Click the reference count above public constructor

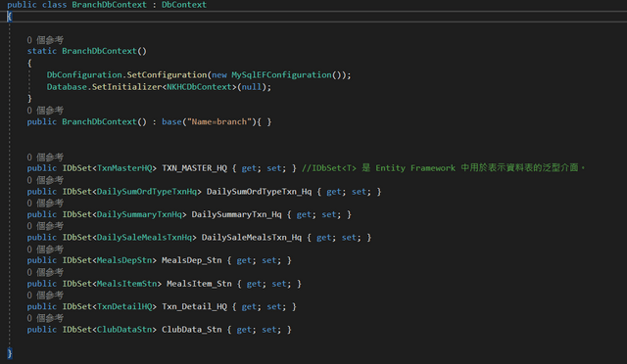pos(45,111)
